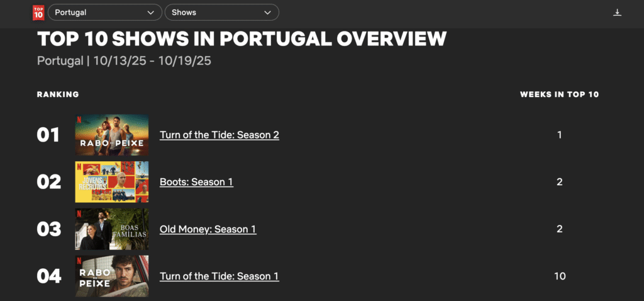Click the Ranking column header
Screen dimensions: 644x301
click(58, 94)
